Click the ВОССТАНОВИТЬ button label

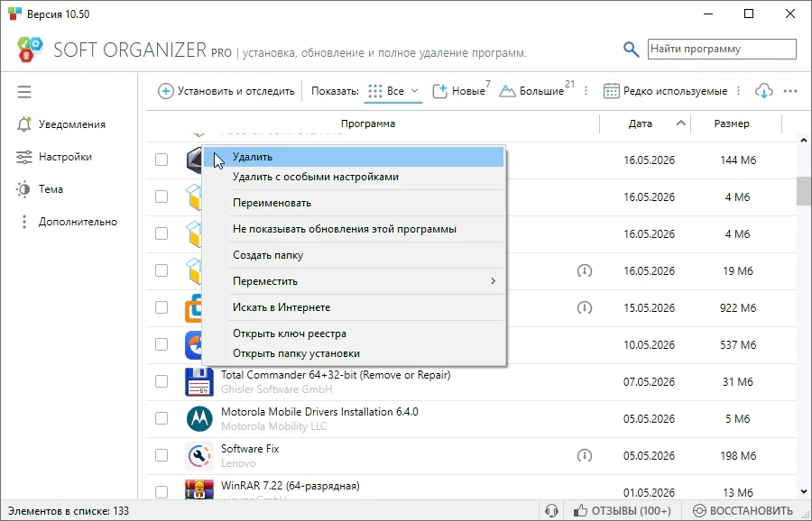(751, 511)
